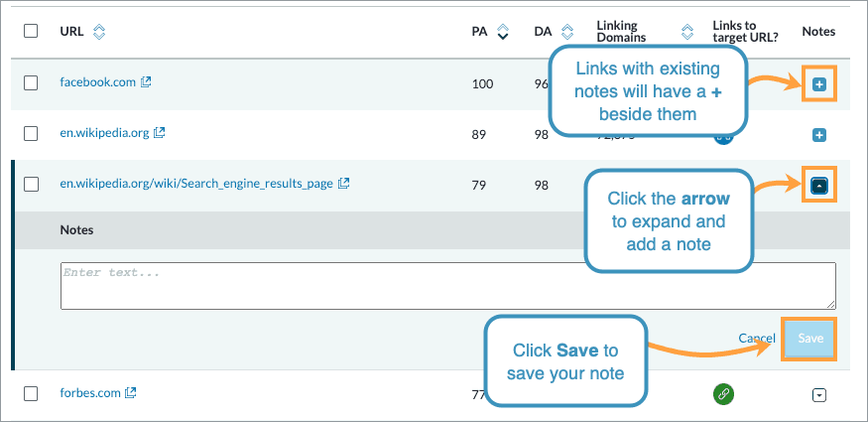
Task: Click the en.wikipedia.org external link icon
Action: click(x=160, y=132)
